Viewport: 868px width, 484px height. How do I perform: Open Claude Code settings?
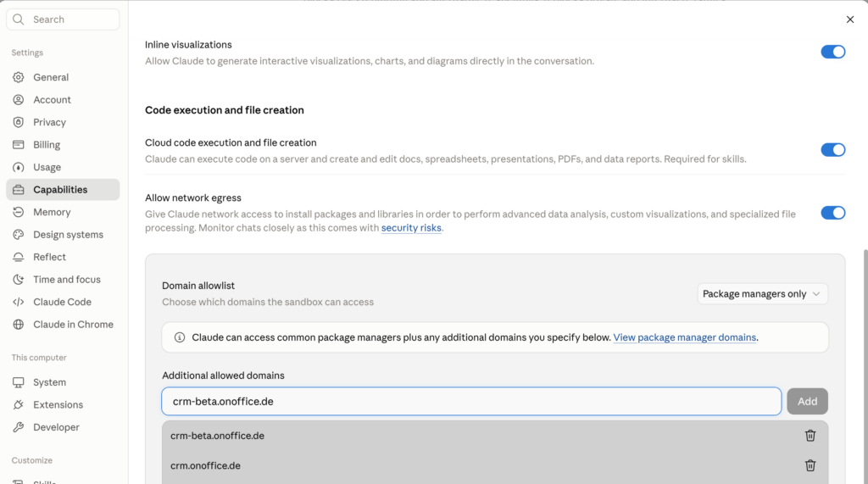click(63, 302)
